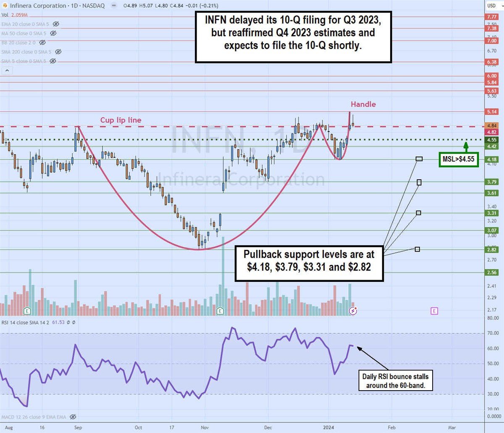Click the 6.38 price level label
This screenshot has height=433, width=504.
tap(491, 62)
